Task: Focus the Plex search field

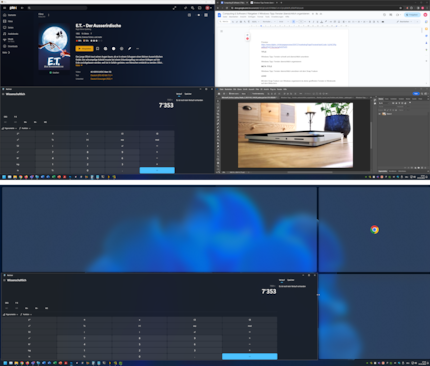Action: pos(57,8)
